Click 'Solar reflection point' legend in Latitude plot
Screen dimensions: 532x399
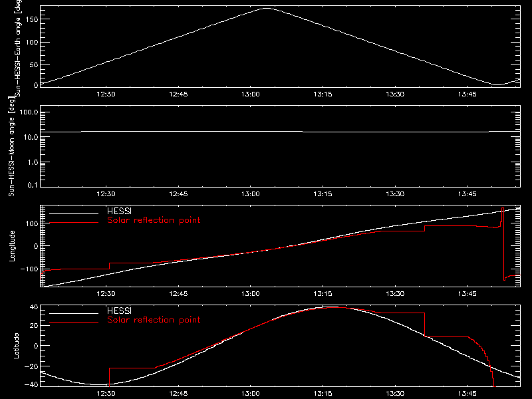click(154, 320)
